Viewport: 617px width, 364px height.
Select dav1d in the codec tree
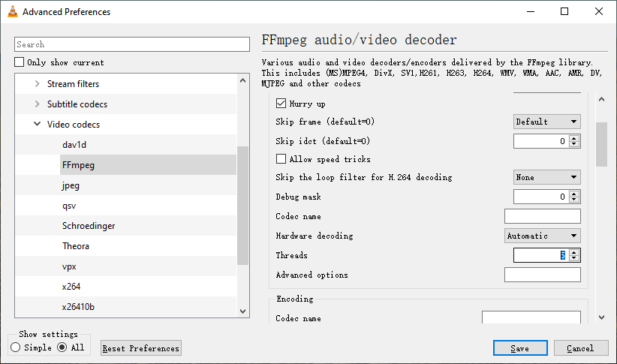[74, 145]
